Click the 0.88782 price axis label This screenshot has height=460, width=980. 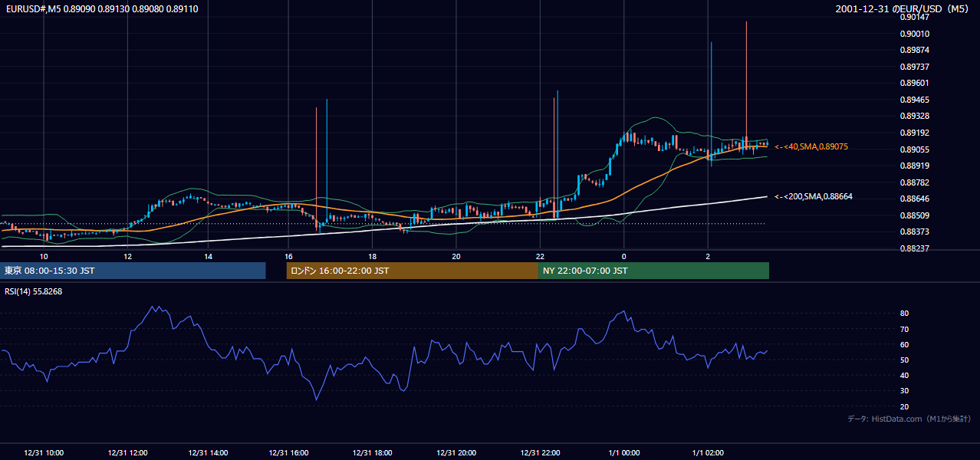click(x=914, y=182)
